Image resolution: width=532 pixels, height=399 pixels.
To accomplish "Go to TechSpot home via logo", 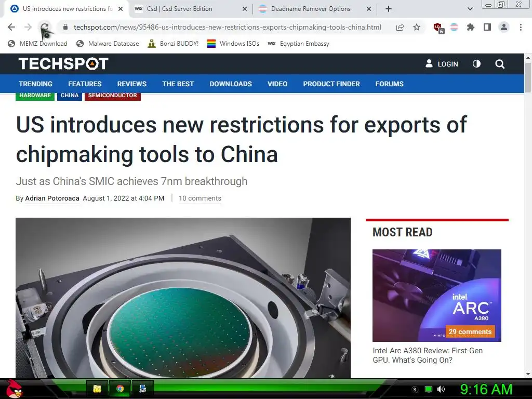I will [x=63, y=64].
